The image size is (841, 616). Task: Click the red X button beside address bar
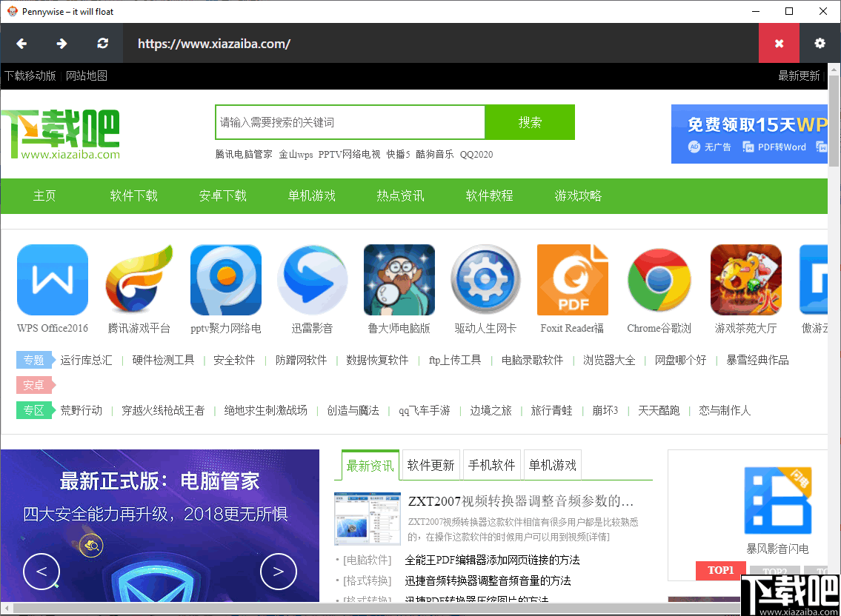coord(779,44)
